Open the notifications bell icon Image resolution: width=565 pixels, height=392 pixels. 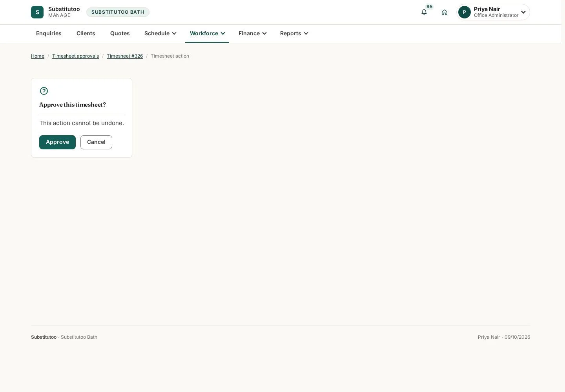[x=424, y=12]
